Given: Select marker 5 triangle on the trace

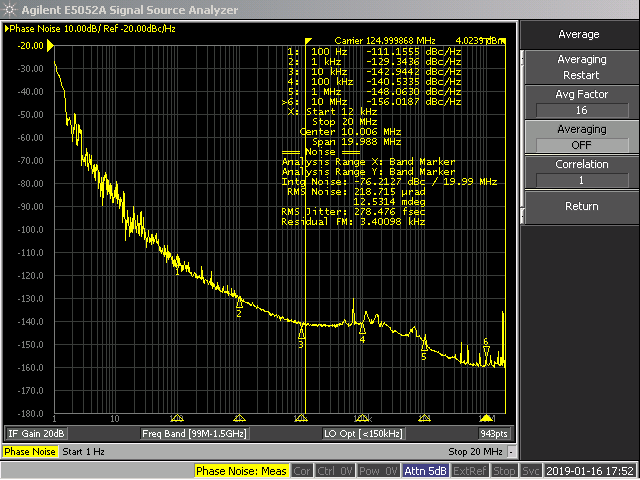Looking at the screenshot, I should pos(424,346).
